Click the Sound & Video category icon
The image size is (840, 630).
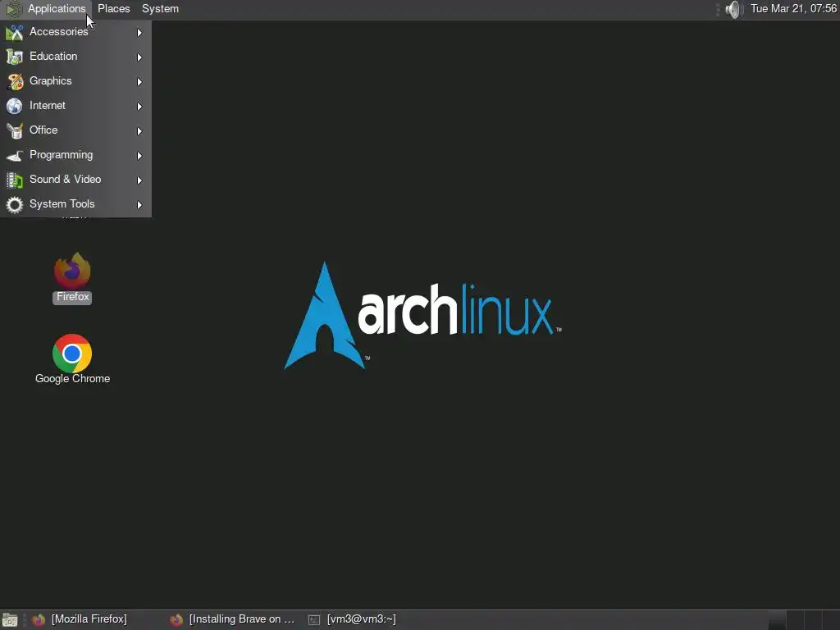pyautogui.click(x=15, y=180)
